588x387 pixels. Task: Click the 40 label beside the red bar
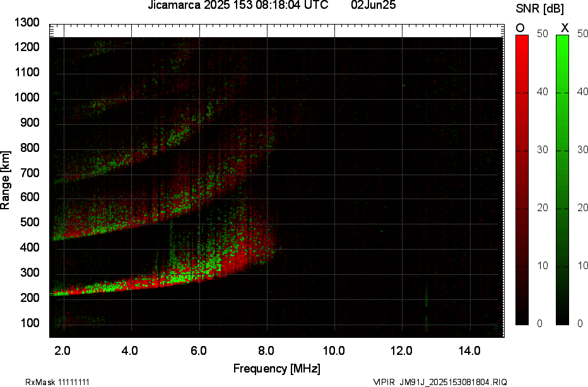(x=542, y=92)
